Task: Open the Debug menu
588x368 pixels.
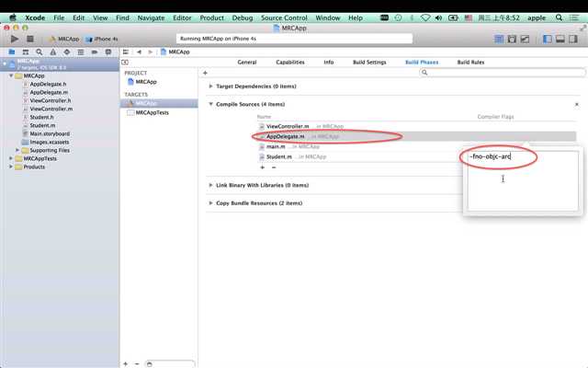Action: (243, 17)
